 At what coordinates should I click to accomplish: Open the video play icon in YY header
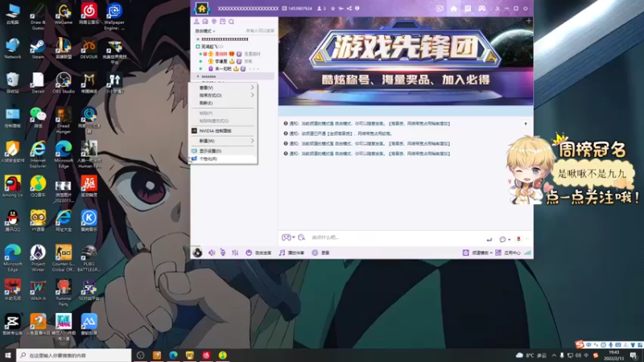[x=440, y=8]
